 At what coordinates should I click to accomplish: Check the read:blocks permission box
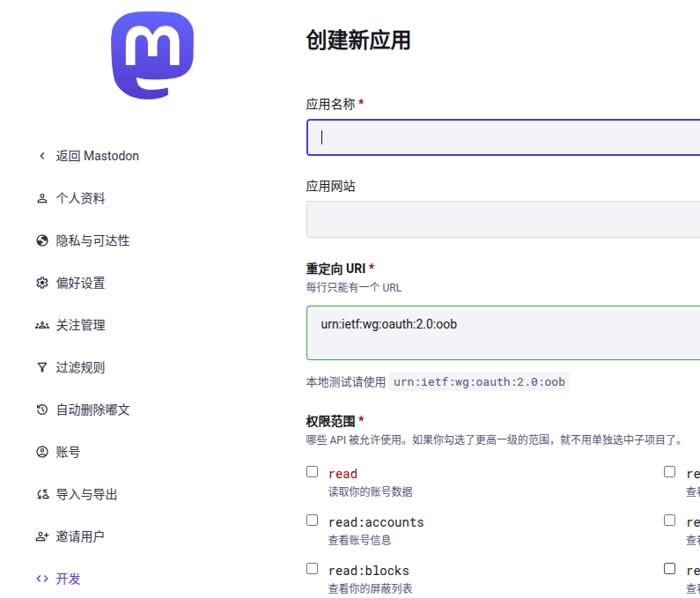[312, 569]
